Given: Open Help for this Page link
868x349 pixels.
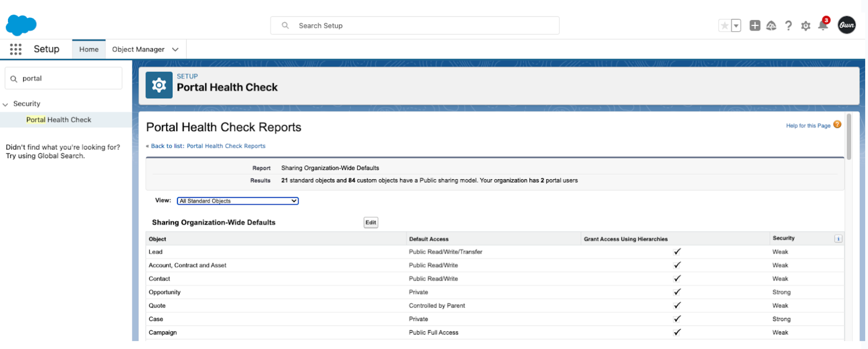Looking at the screenshot, I should click(x=808, y=126).
